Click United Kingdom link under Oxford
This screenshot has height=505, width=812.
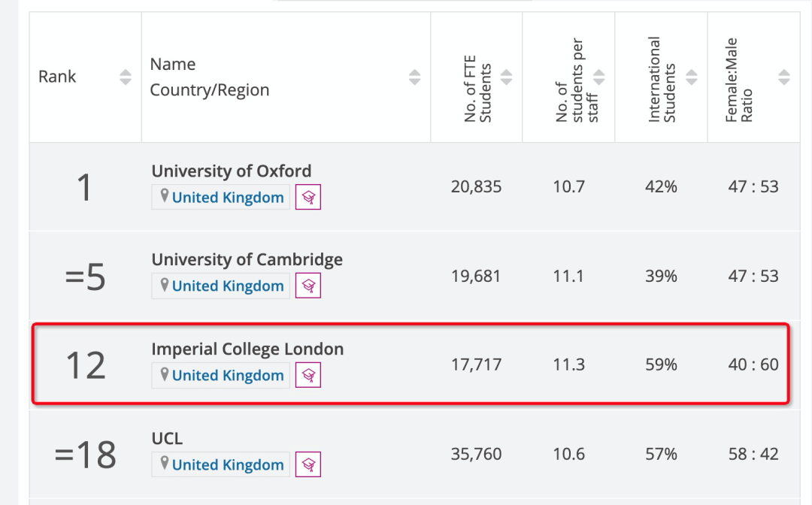[x=228, y=197]
